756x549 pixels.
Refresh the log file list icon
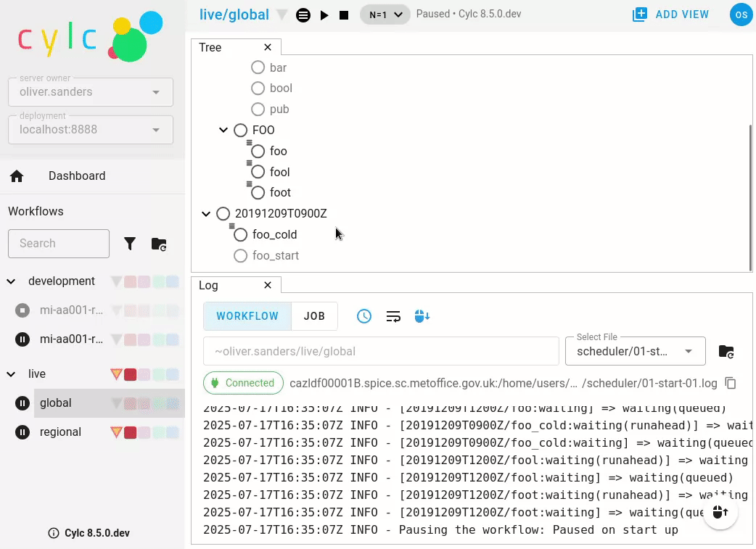pyautogui.click(x=726, y=352)
